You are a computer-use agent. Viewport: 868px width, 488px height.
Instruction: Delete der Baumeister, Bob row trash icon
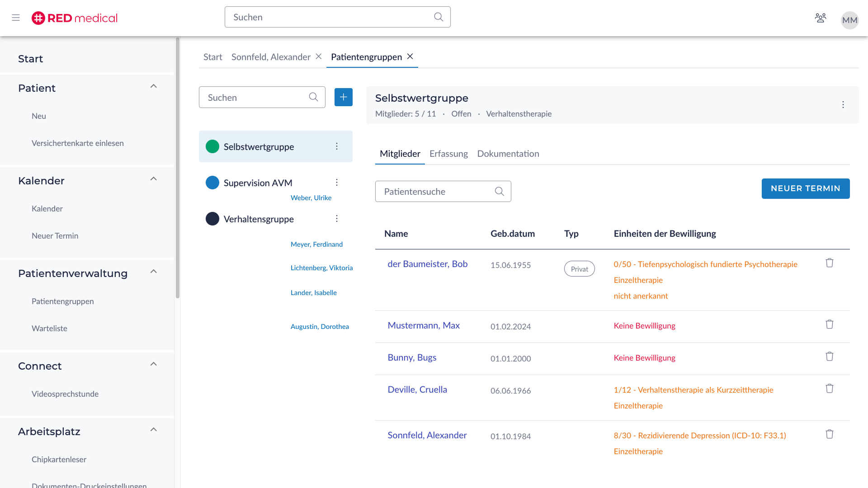(829, 263)
